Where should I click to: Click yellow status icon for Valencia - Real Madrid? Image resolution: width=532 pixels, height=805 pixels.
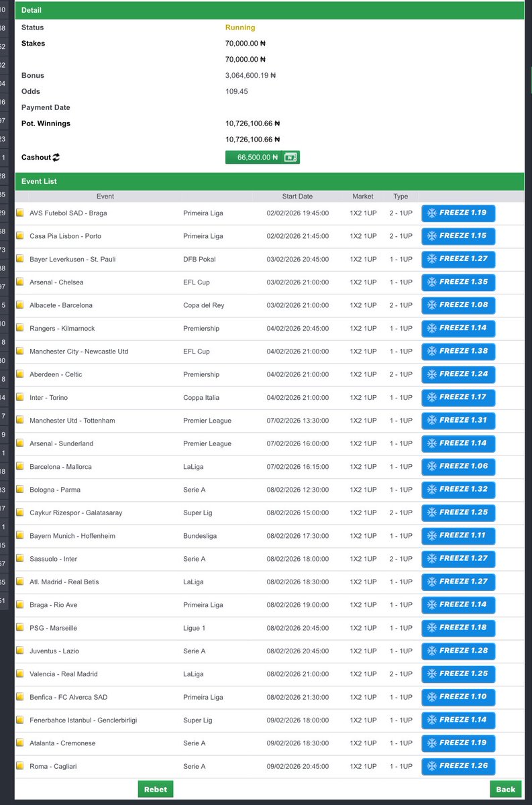click(x=20, y=674)
